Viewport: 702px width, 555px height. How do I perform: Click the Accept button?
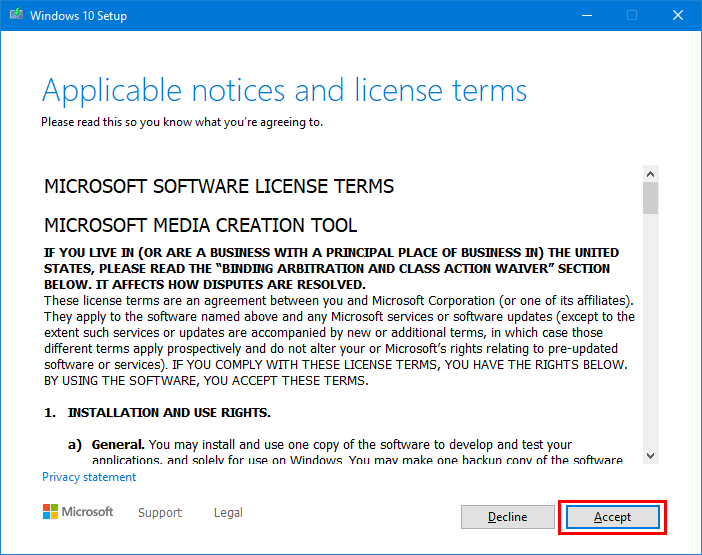pyautogui.click(x=612, y=517)
